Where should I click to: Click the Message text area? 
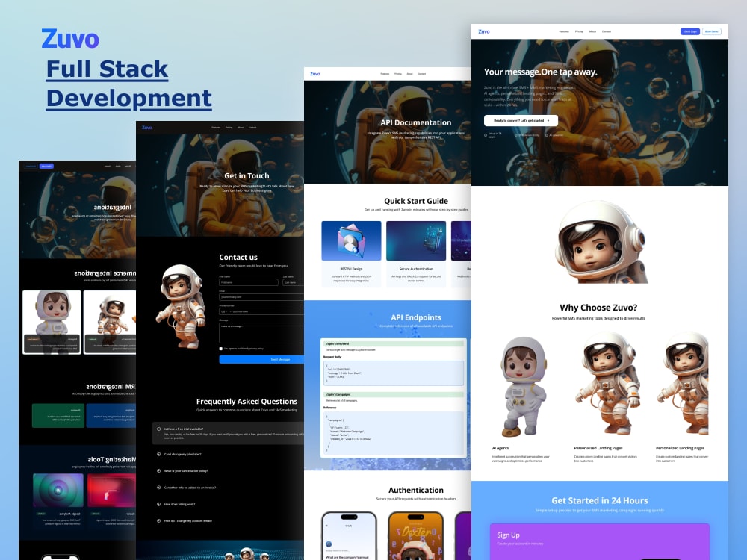261,333
